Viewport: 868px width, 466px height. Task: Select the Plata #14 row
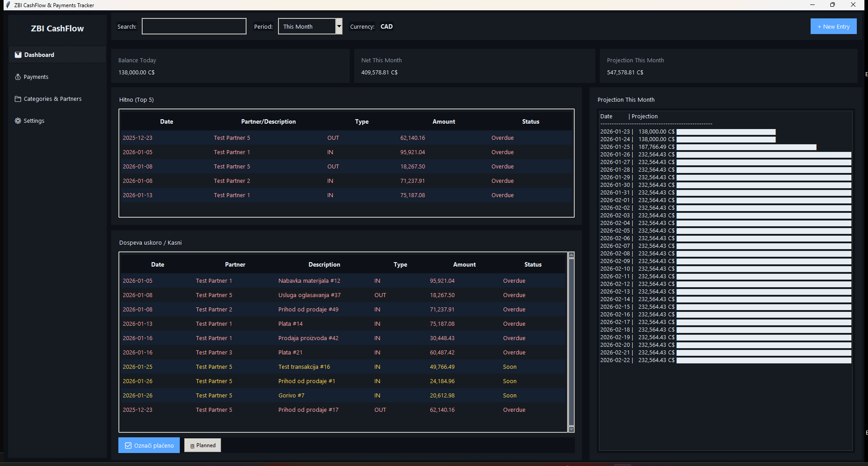click(x=343, y=324)
